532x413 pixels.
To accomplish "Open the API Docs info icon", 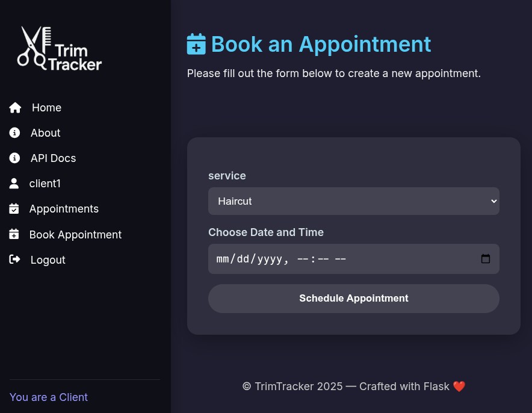I will coord(14,158).
